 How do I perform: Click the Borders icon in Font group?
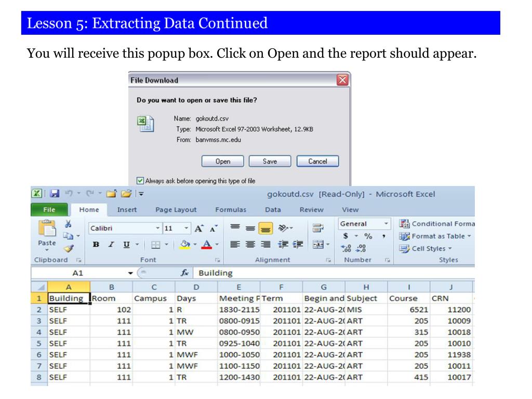155,244
